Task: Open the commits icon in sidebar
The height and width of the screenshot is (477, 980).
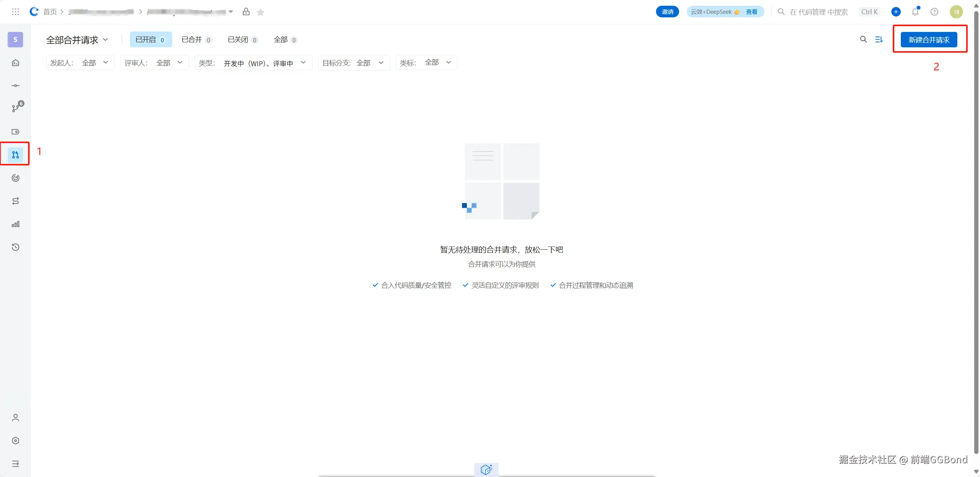Action: pos(15,85)
